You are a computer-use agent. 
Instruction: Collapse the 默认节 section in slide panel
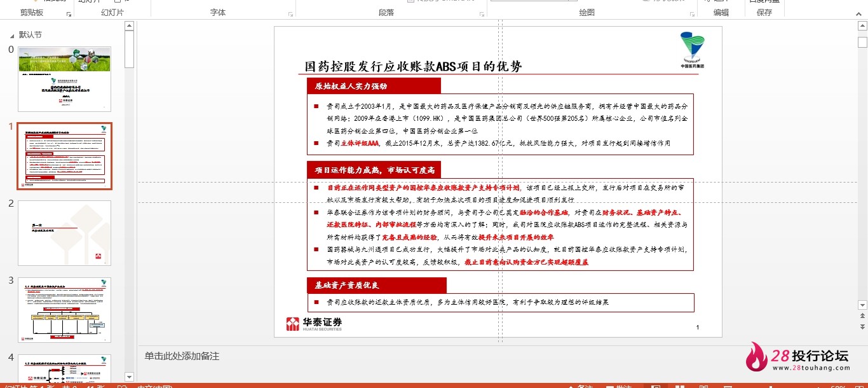12,35
